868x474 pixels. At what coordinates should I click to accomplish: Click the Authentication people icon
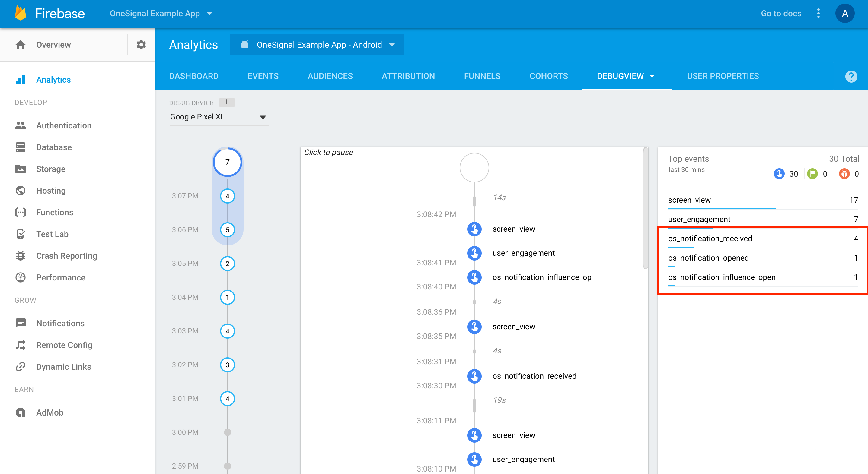(21, 125)
